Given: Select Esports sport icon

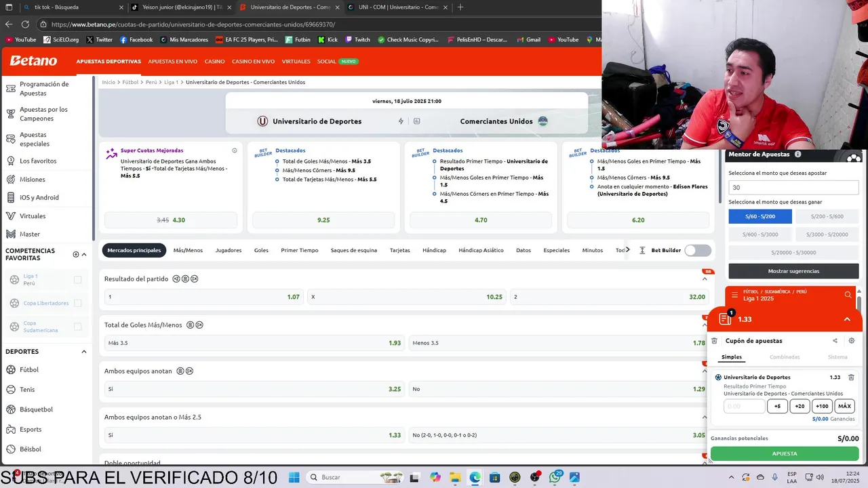Looking at the screenshot, I should [x=11, y=429].
